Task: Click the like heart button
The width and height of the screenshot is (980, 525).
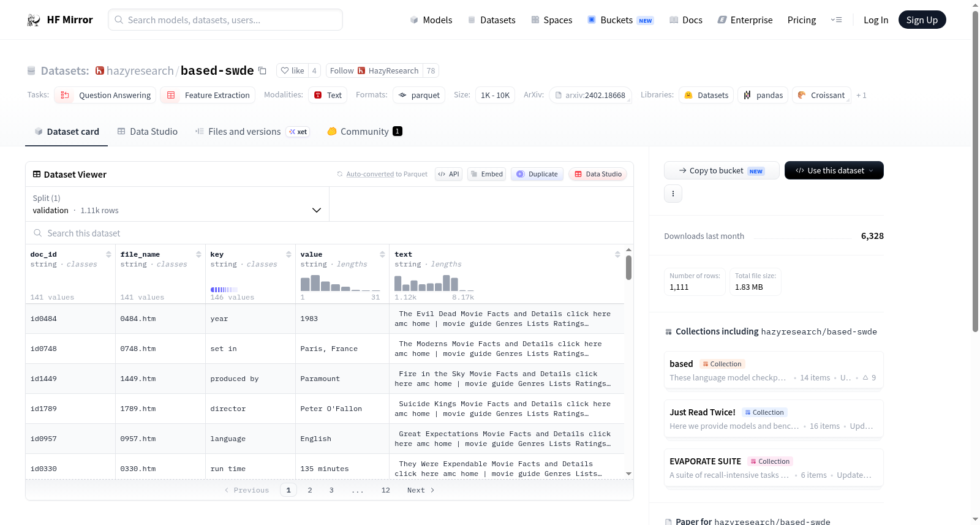Action: [x=292, y=70]
